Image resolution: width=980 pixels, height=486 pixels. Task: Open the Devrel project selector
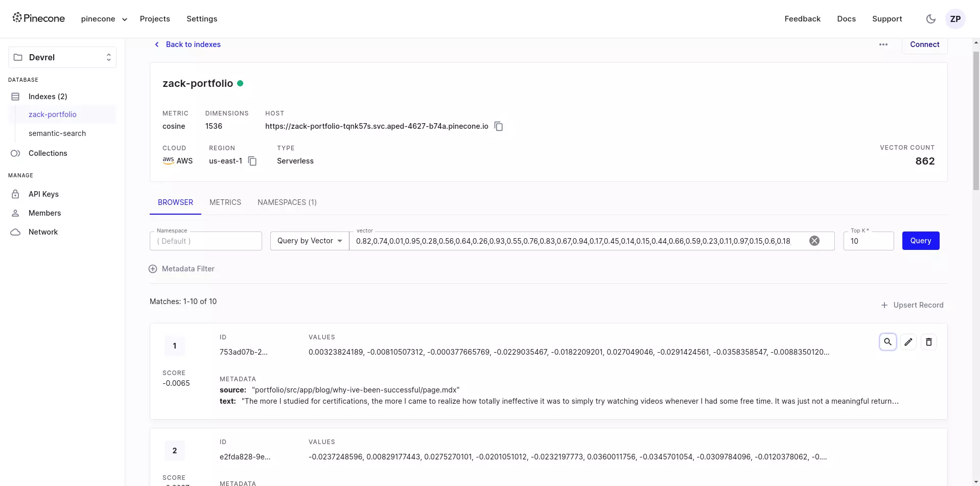point(62,57)
